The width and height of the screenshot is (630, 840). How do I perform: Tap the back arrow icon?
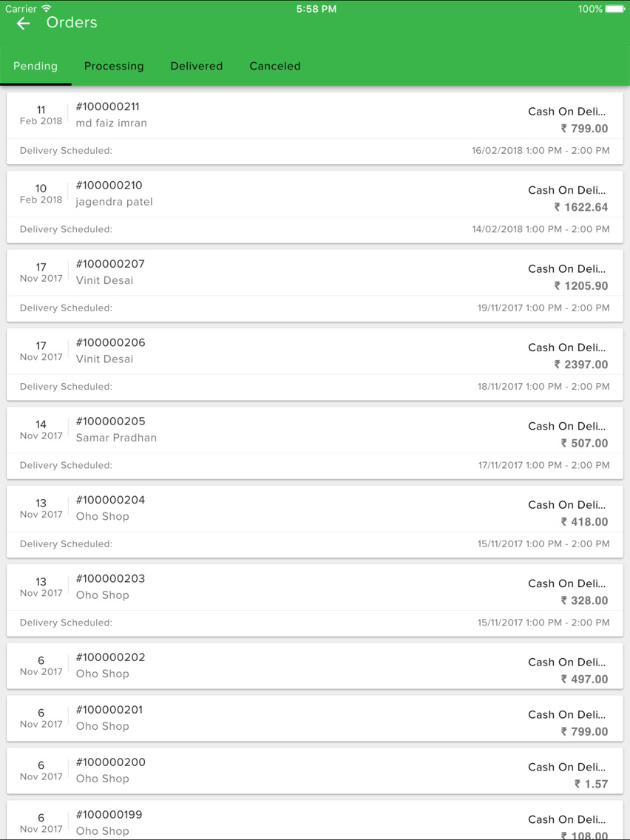click(x=23, y=23)
